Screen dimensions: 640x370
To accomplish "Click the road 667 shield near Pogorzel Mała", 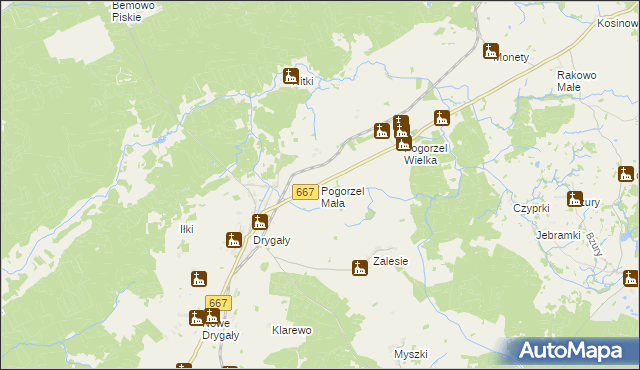I will [305, 192].
